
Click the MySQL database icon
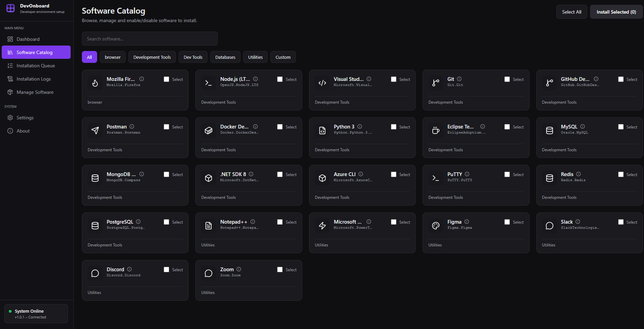tap(550, 130)
